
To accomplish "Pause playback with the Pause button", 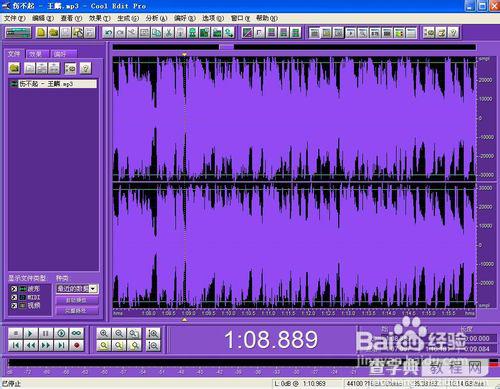I will pos(46,333).
